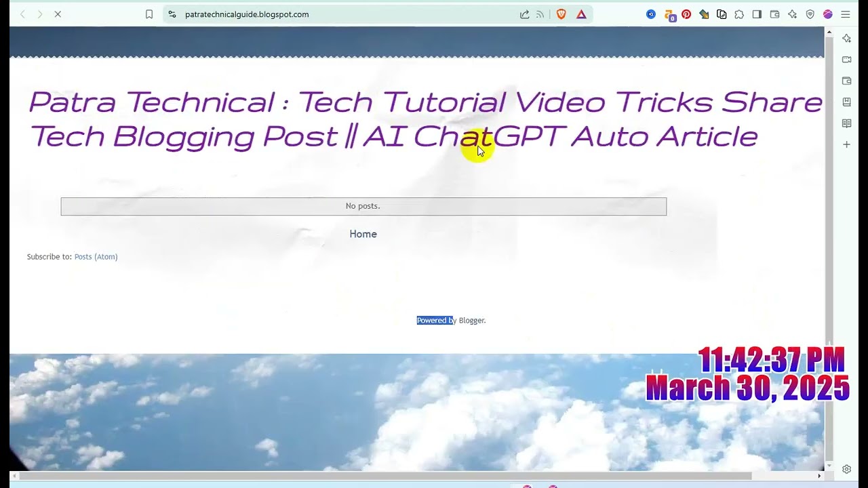Open the main hamburger menu

coord(846,14)
